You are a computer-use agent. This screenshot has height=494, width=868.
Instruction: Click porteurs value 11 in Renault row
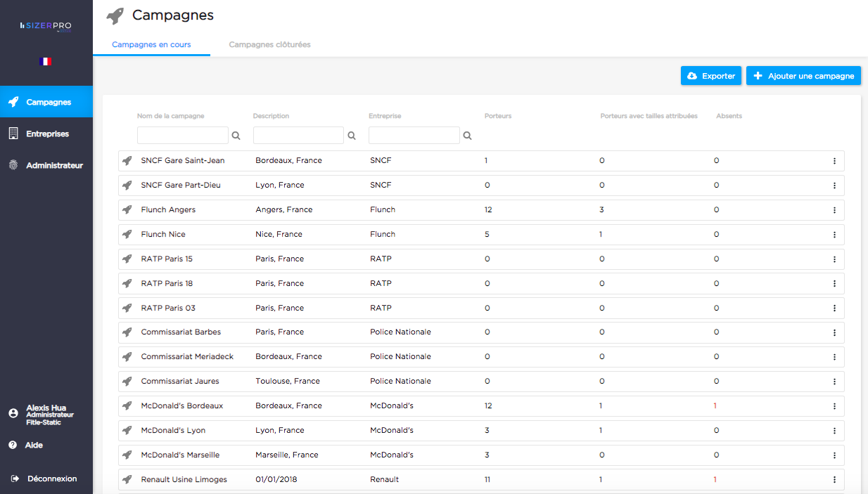(x=487, y=479)
